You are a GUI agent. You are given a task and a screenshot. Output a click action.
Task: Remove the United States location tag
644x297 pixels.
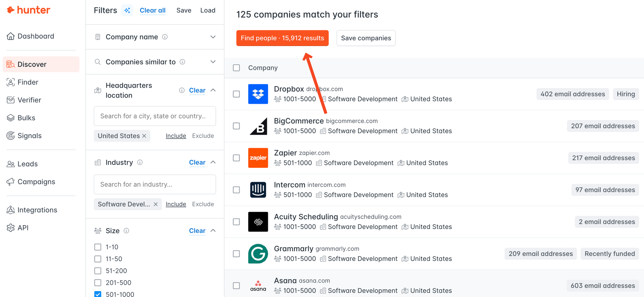tap(144, 136)
